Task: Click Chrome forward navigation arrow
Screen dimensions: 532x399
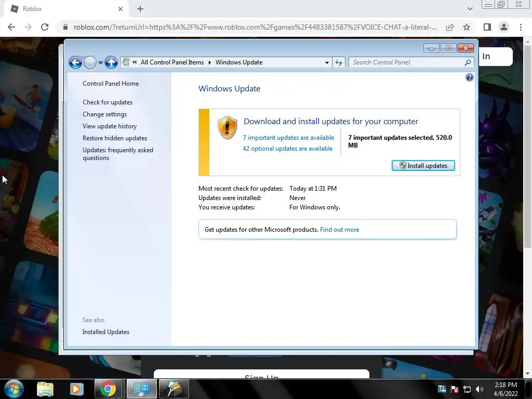Action: (x=28, y=27)
